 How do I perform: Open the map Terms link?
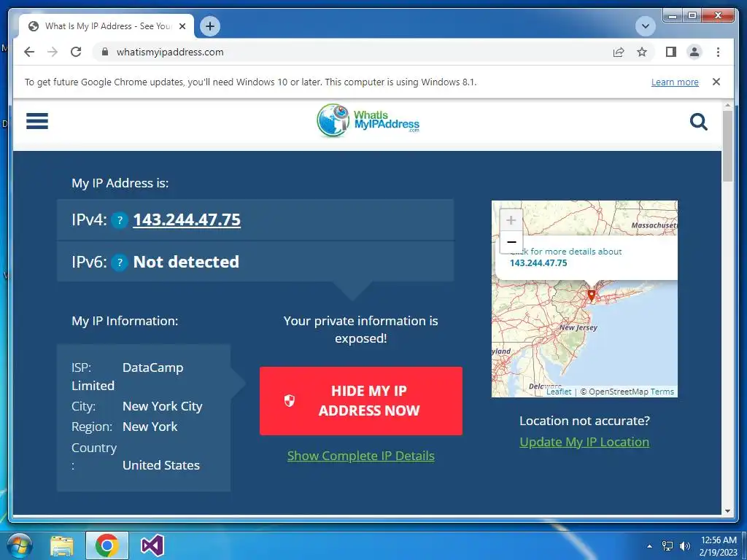coord(662,392)
